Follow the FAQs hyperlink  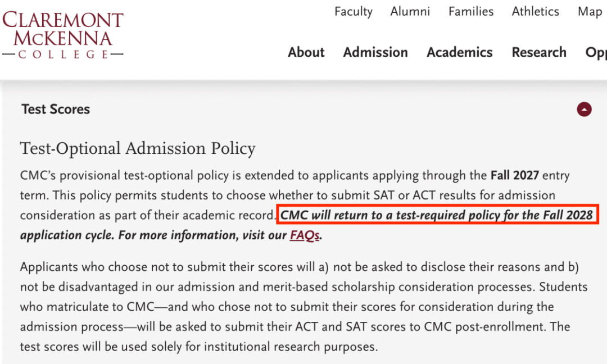pyautogui.click(x=305, y=235)
